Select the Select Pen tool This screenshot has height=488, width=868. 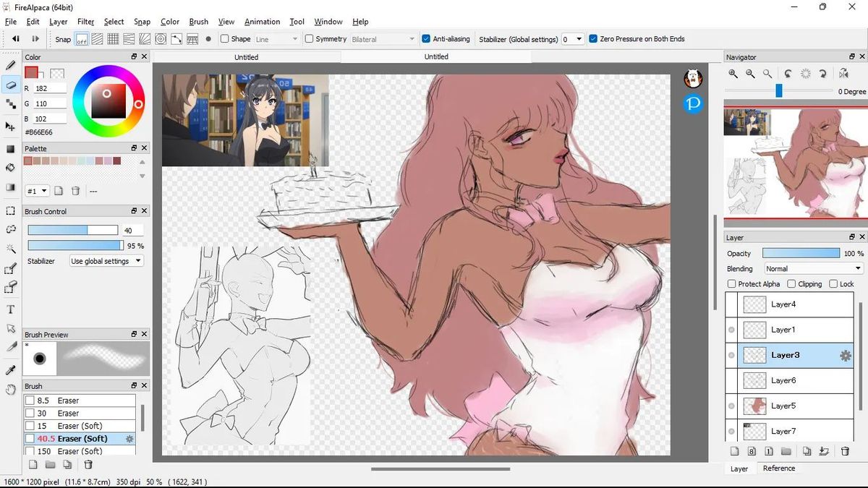click(x=10, y=269)
